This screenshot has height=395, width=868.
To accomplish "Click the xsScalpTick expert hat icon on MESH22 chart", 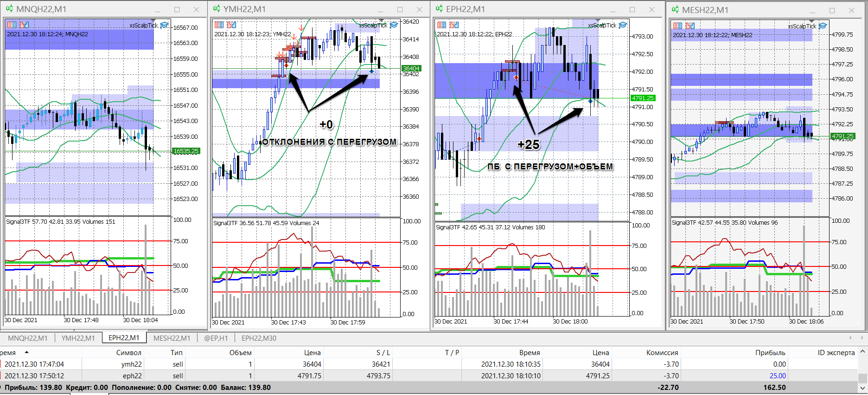I will (823, 26).
